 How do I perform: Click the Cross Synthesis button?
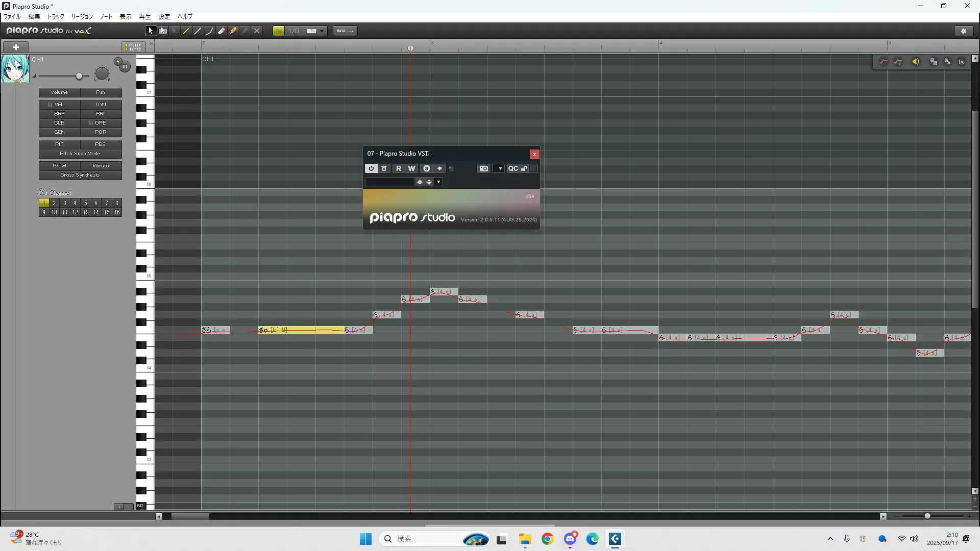[x=80, y=175]
